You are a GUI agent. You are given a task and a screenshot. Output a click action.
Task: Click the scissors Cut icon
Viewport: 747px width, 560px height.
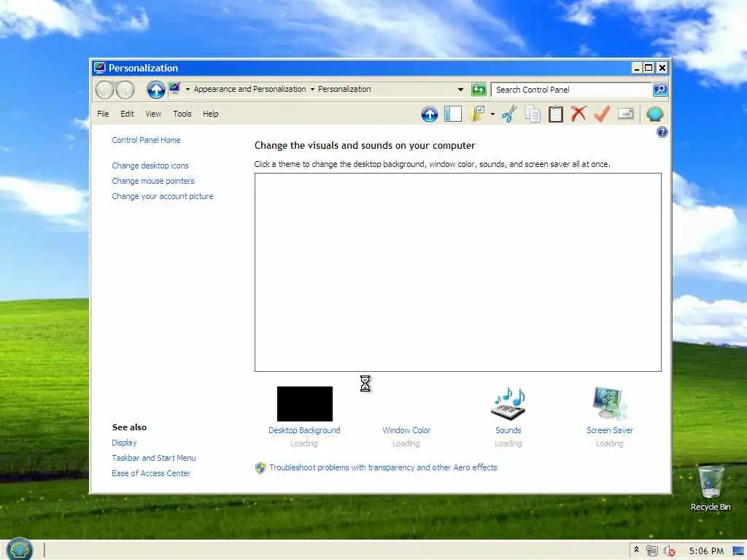coord(509,114)
